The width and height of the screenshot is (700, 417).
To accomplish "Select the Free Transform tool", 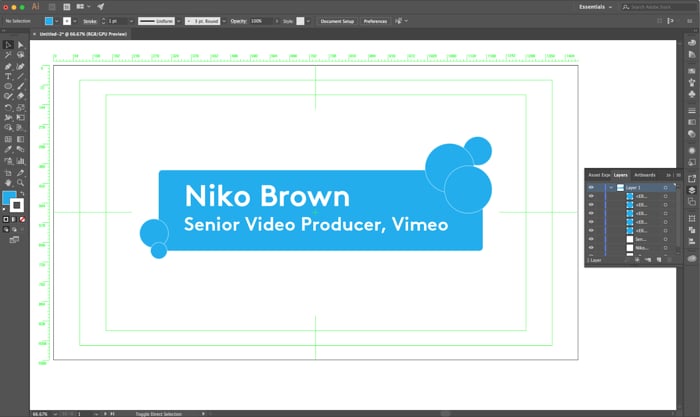I will point(21,118).
